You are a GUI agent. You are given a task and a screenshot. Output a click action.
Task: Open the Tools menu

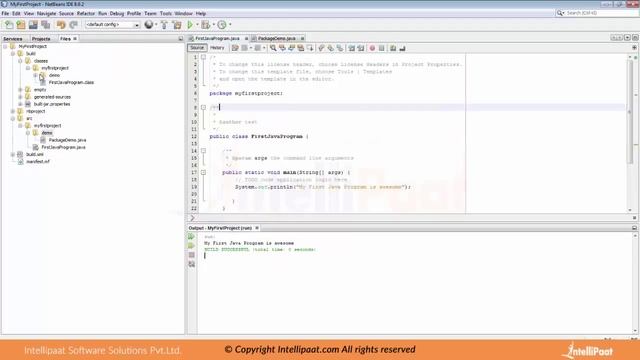[166, 13]
